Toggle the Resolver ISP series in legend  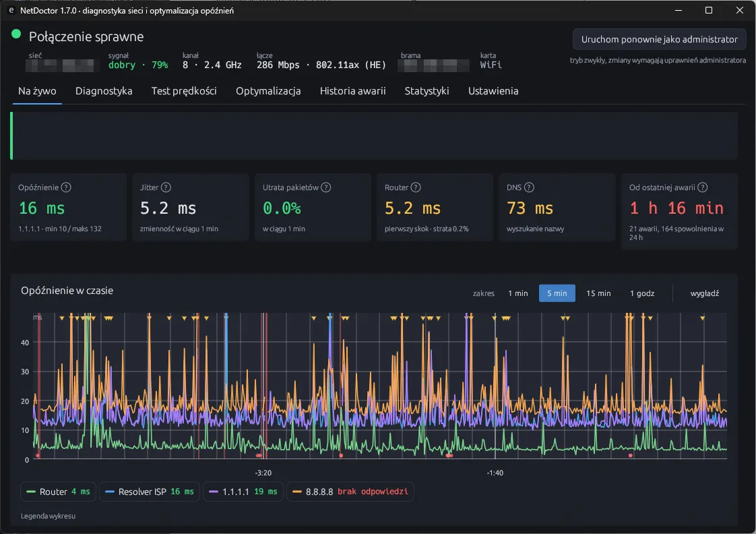point(150,492)
